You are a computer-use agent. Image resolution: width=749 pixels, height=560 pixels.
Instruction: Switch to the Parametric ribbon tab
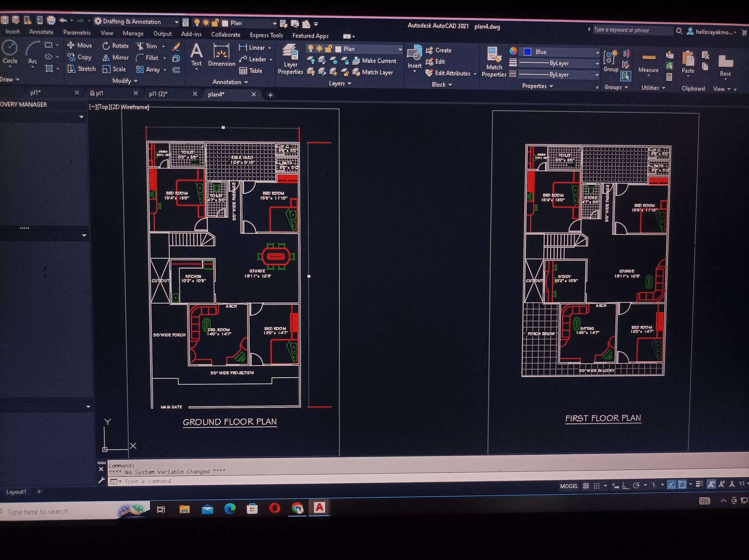click(77, 32)
